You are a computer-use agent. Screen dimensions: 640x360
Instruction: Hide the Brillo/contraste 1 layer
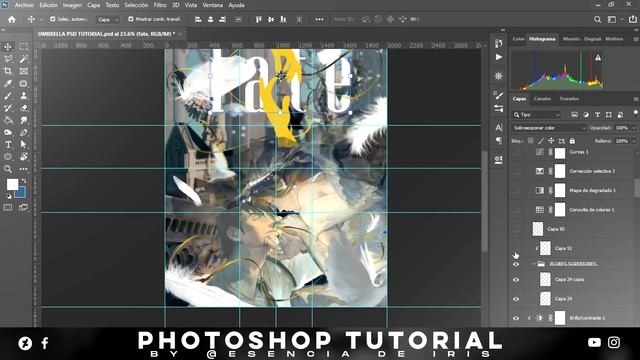coord(516,318)
